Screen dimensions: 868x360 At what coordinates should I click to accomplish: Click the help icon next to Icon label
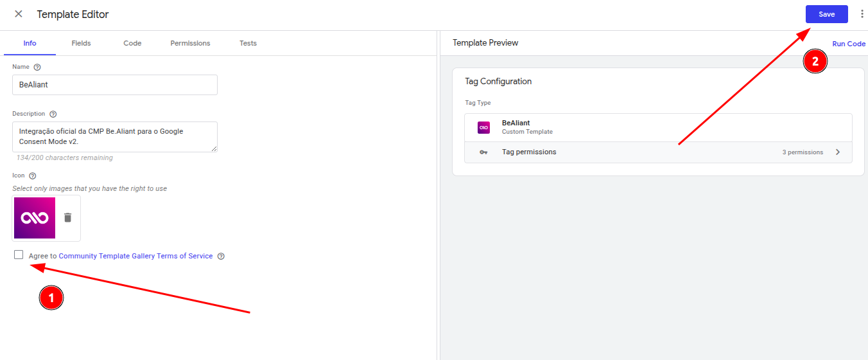[33, 175]
